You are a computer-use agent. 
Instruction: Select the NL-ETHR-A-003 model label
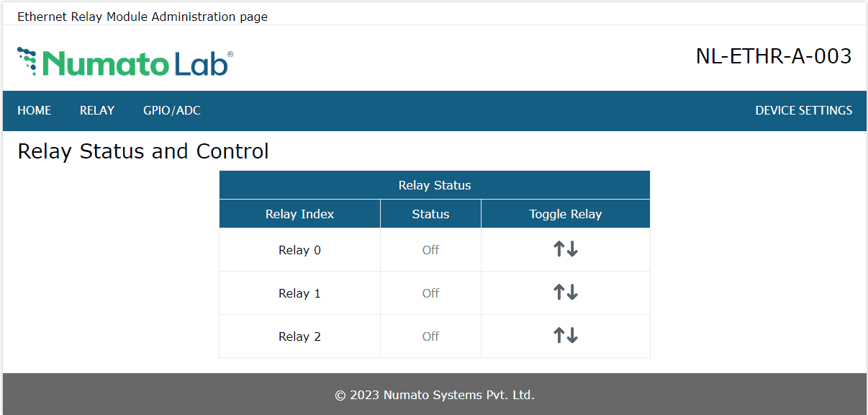click(774, 55)
